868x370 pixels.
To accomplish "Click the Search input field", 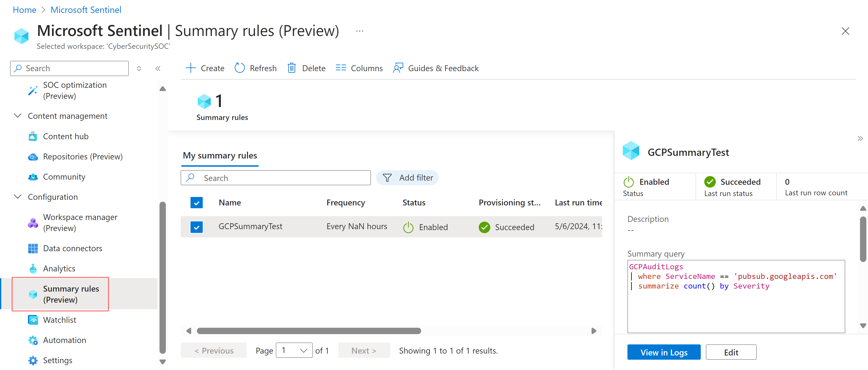I will (275, 177).
